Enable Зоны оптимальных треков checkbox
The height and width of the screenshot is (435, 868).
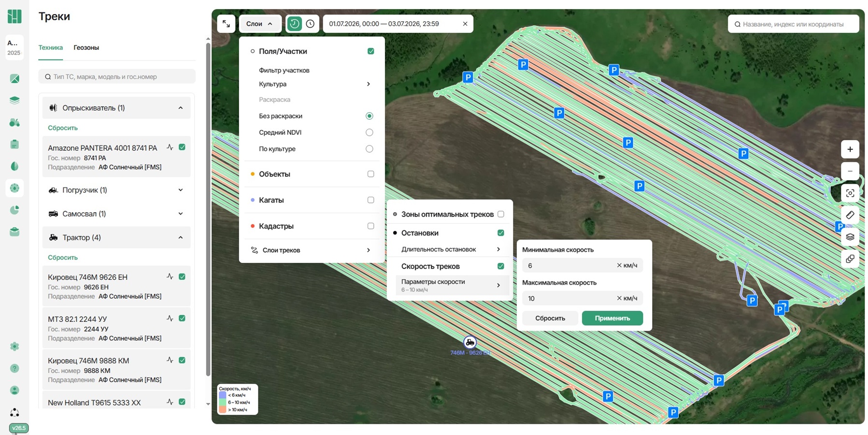[501, 214]
